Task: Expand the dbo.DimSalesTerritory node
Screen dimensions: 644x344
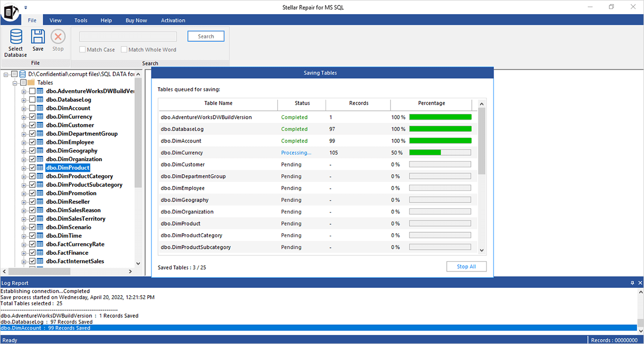Action: click(x=24, y=219)
